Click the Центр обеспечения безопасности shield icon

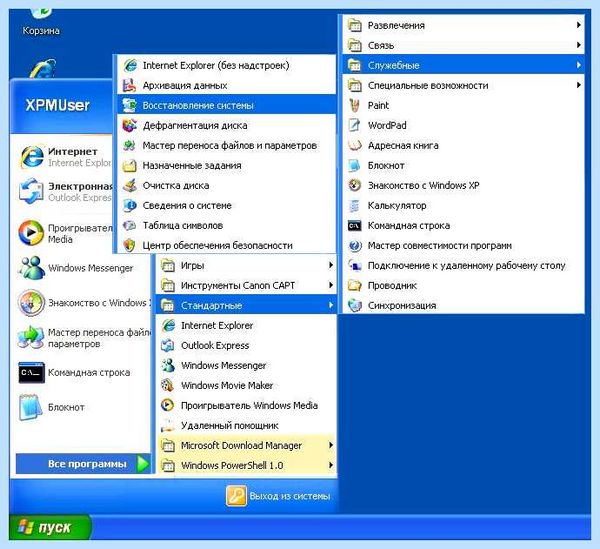129,245
